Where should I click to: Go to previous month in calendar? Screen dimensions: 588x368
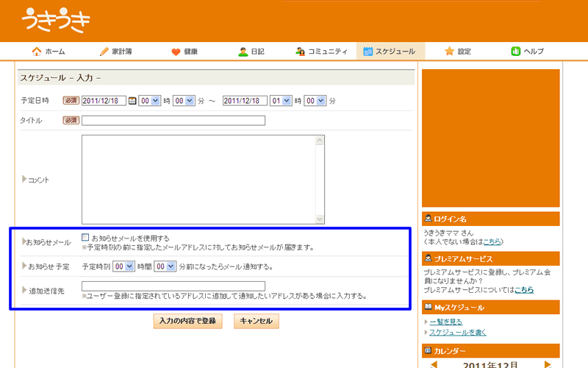[x=434, y=364]
